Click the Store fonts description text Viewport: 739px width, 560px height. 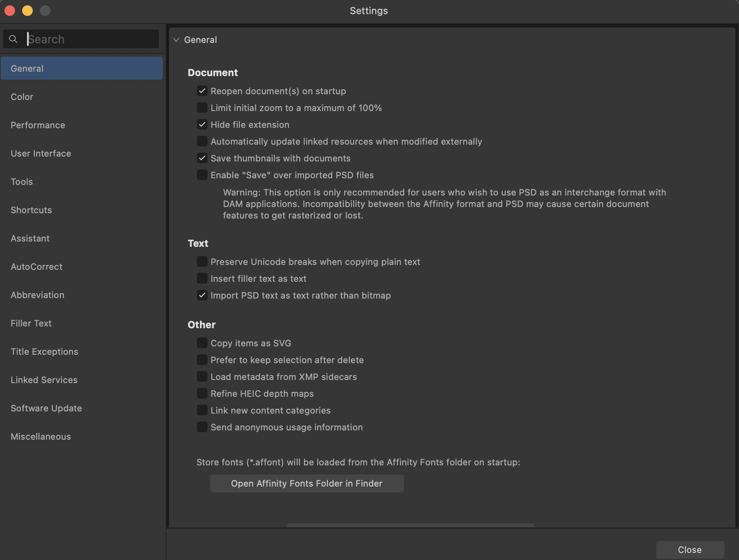pyautogui.click(x=358, y=462)
